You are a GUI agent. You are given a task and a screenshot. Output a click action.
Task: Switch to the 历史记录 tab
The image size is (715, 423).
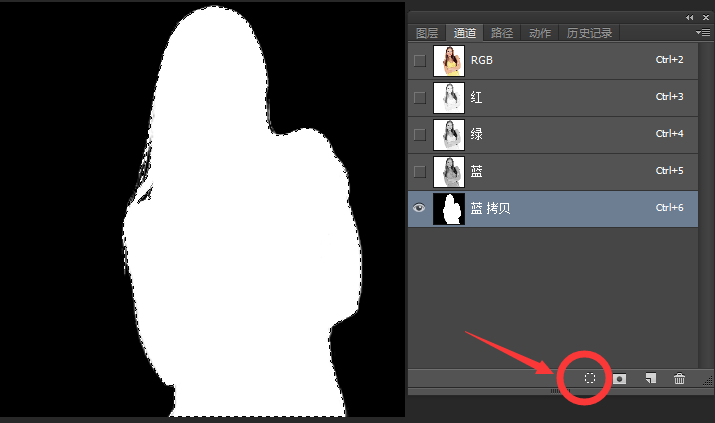click(x=589, y=33)
